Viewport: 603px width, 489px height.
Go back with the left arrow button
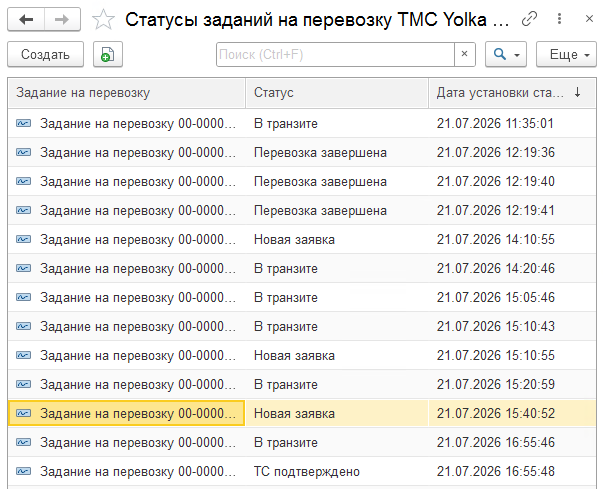[26, 19]
